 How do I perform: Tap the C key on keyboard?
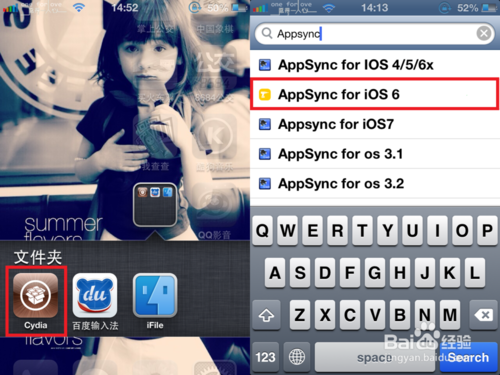click(x=350, y=315)
